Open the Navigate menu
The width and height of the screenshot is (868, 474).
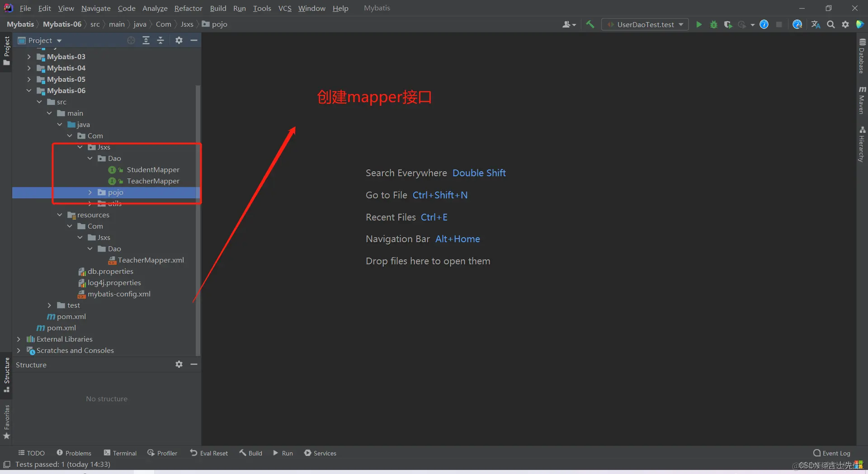click(x=96, y=8)
